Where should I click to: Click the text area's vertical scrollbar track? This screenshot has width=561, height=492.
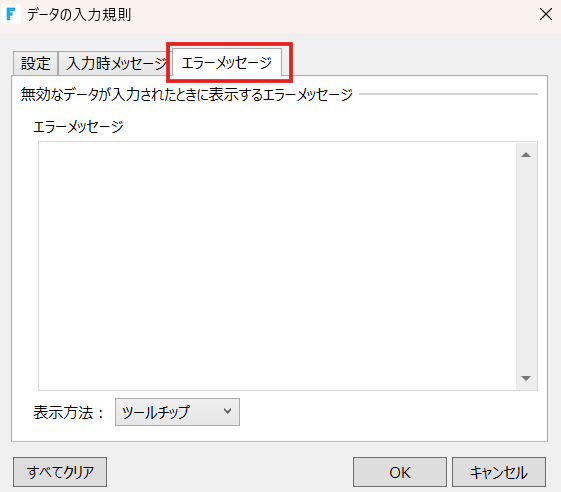tap(526, 266)
